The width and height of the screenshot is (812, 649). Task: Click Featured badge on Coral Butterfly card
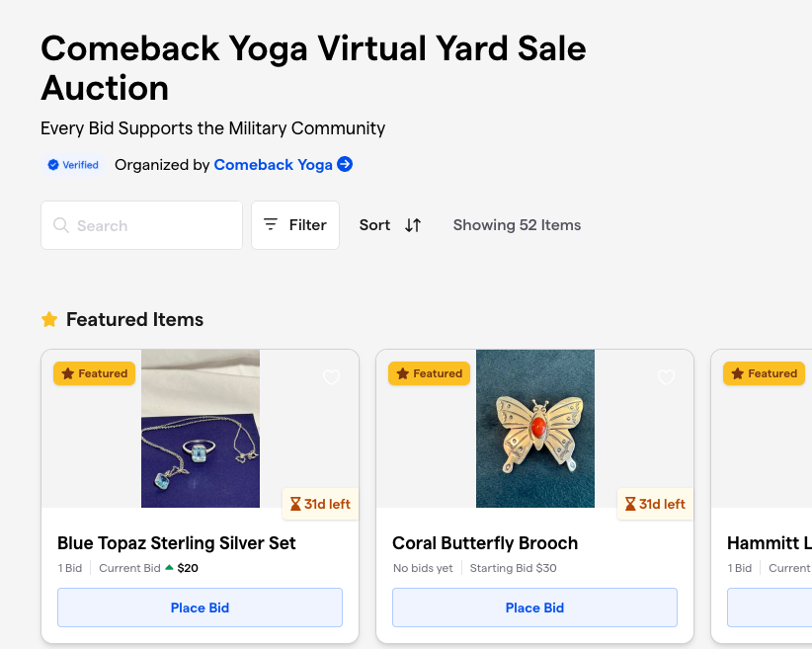429,373
